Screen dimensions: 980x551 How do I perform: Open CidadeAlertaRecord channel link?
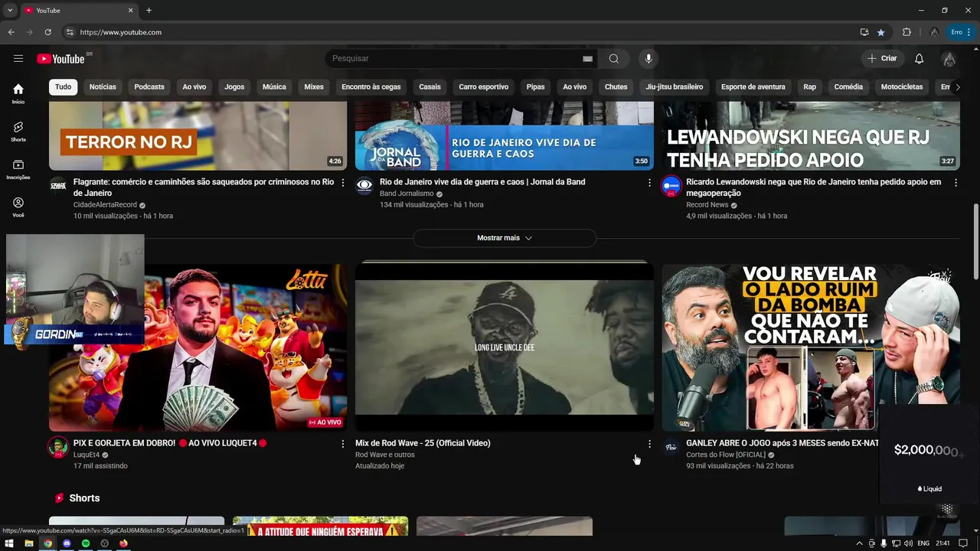pyautogui.click(x=105, y=205)
